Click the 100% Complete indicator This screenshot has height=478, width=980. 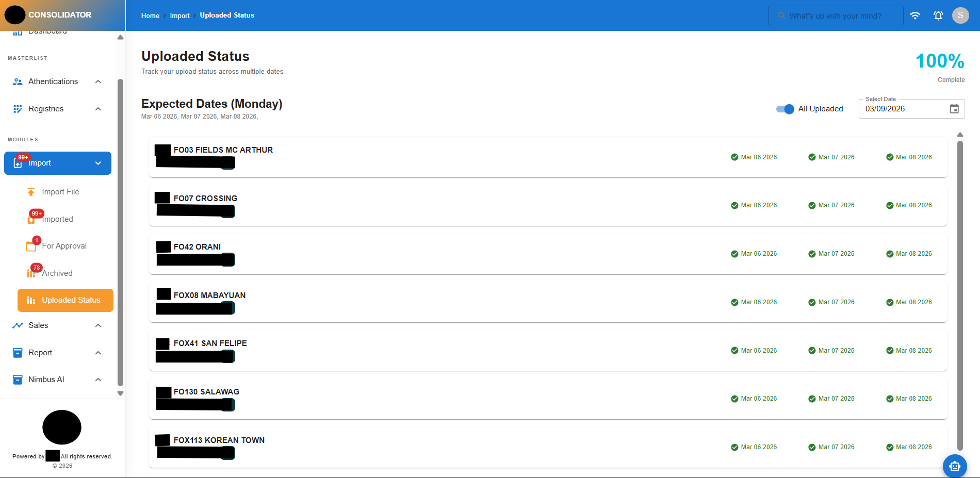tap(940, 61)
